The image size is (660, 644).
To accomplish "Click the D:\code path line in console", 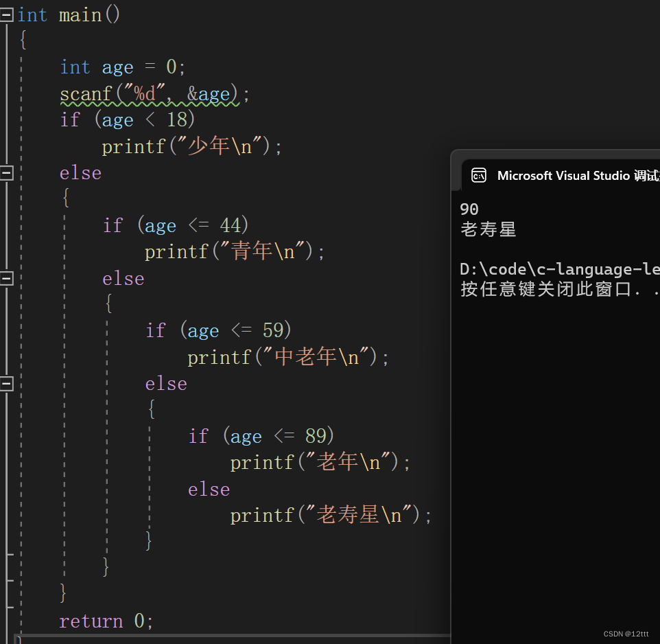I will coord(560,270).
